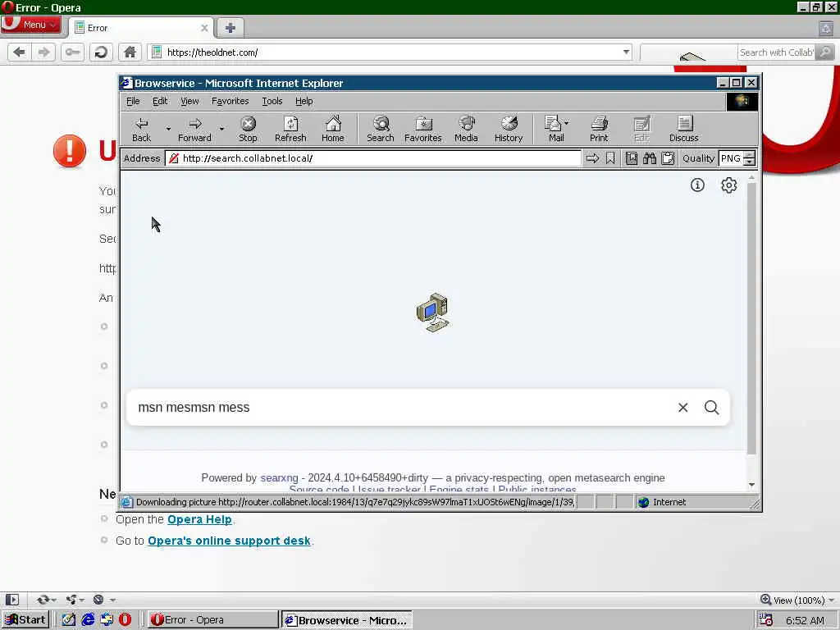Follow the searxng link in page footer

279,478
